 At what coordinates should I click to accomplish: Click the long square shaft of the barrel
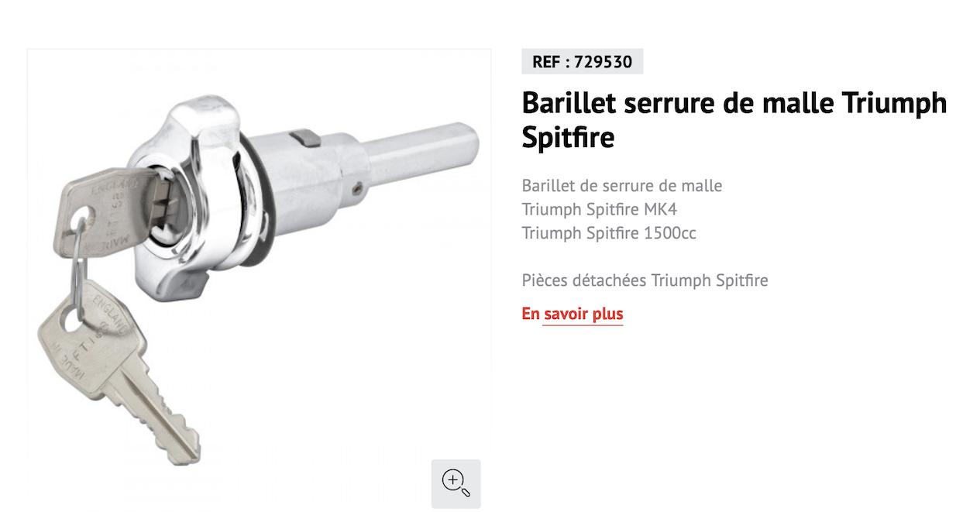click(x=422, y=155)
